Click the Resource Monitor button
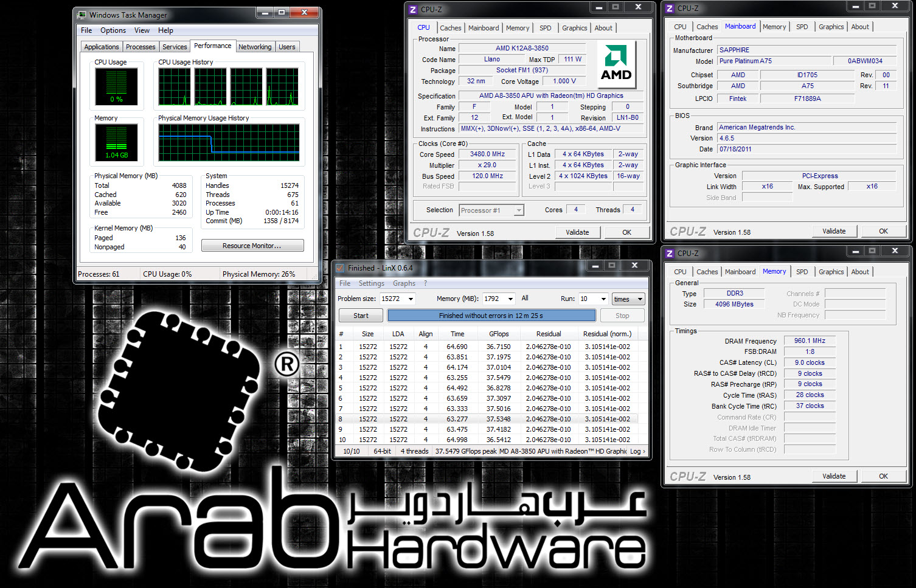916x588 pixels. [252, 246]
